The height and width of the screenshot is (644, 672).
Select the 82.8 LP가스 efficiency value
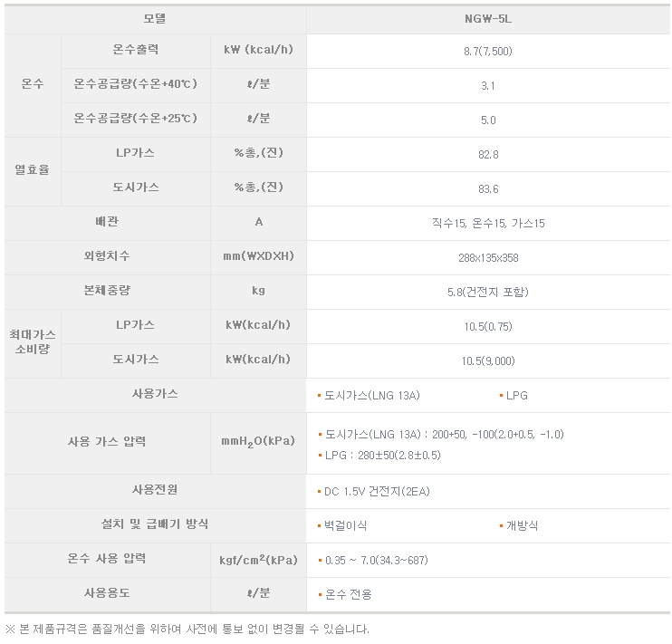[487, 154]
